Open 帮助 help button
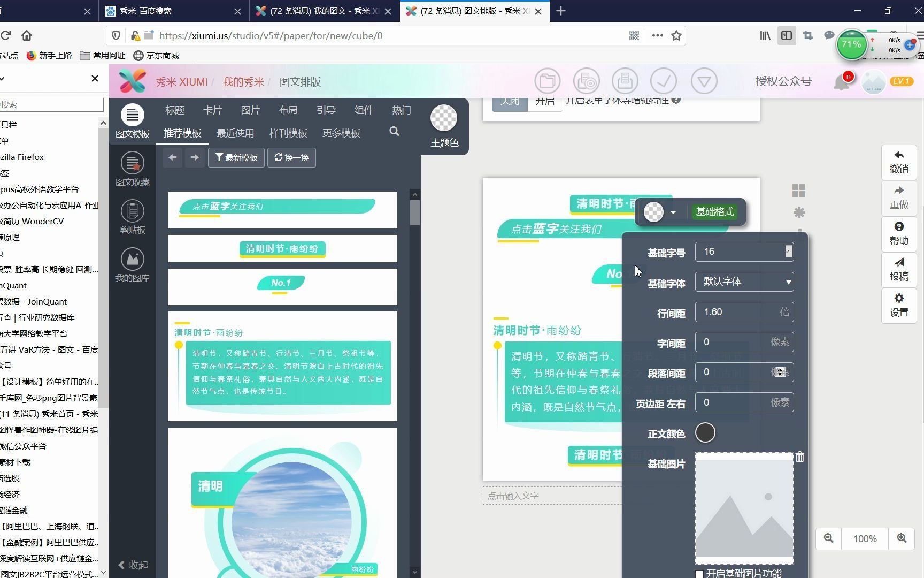Screen dimensions: 924x578 pos(899,234)
